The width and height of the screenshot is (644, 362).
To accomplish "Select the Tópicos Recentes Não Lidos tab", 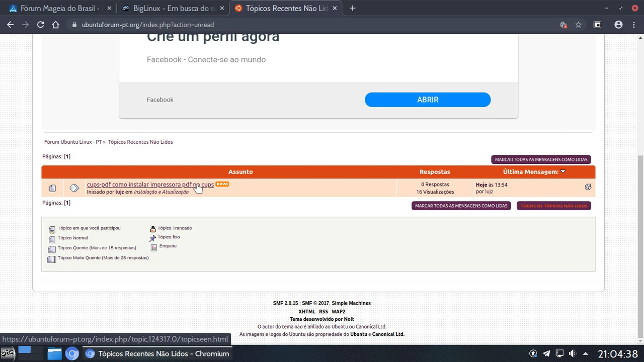I will [x=286, y=9].
